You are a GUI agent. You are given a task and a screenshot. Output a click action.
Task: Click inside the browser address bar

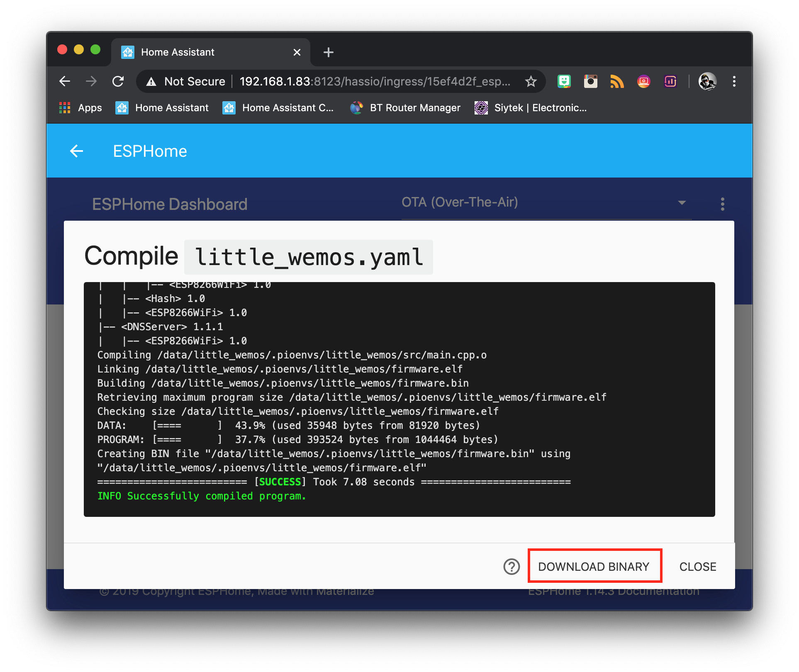[373, 81]
